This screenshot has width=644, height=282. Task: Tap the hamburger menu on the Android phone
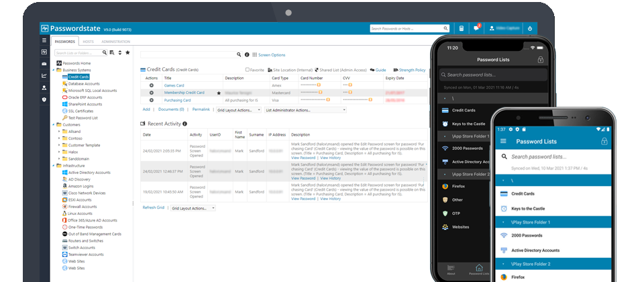(x=504, y=142)
